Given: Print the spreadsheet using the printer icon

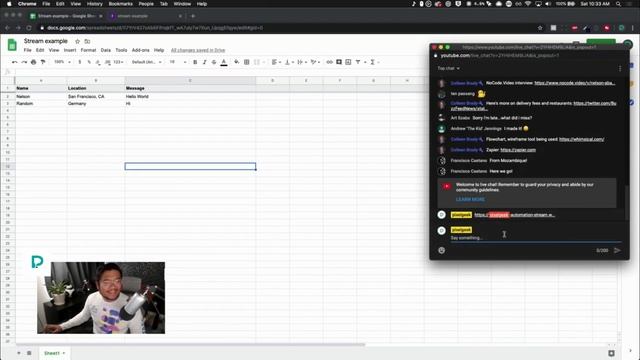Looking at the screenshot, I should (x=33, y=62).
